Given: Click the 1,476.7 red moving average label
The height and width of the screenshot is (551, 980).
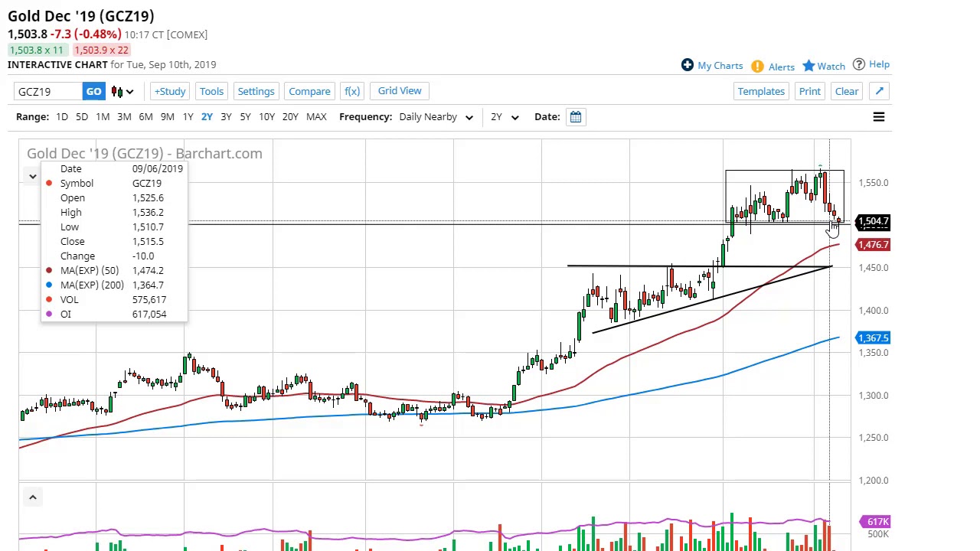Looking at the screenshot, I should click(874, 245).
